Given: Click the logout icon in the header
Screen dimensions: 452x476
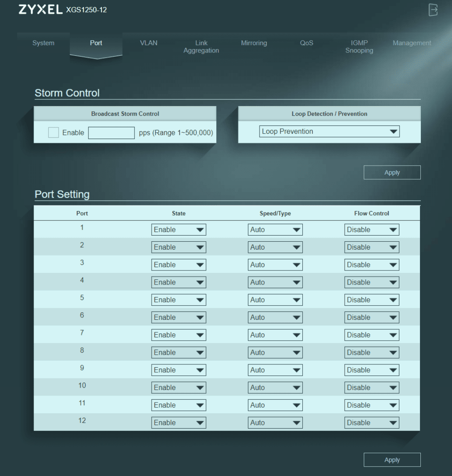Looking at the screenshot, I should (433, 10).
